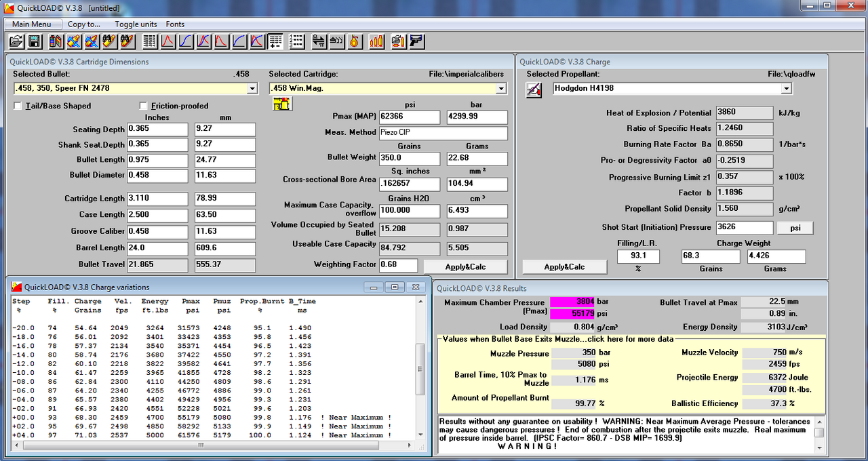Image resolution: width=868 pixels, height=461 pixels.
Task: Click Charge Weight grains field 68.3
Action: pyautogui.click(x=711, y=257)
